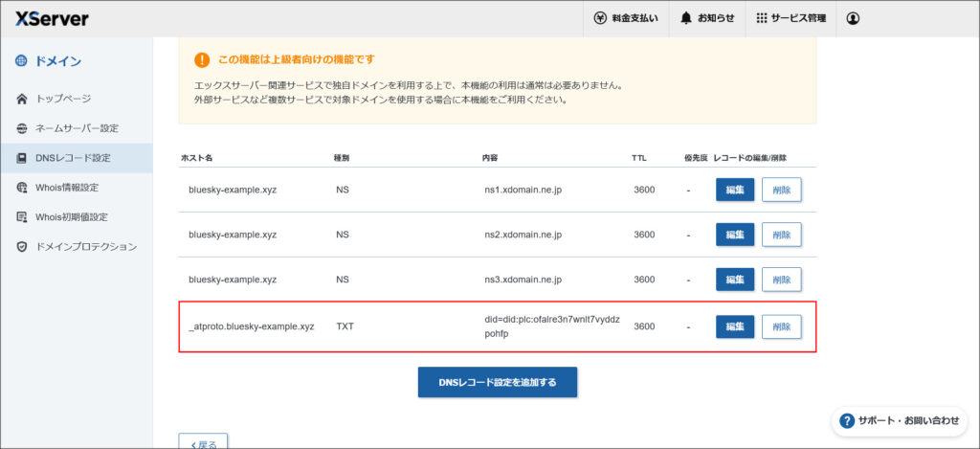
Task: Open サポート・お問い合わせ help button
Action: point(900,421)
